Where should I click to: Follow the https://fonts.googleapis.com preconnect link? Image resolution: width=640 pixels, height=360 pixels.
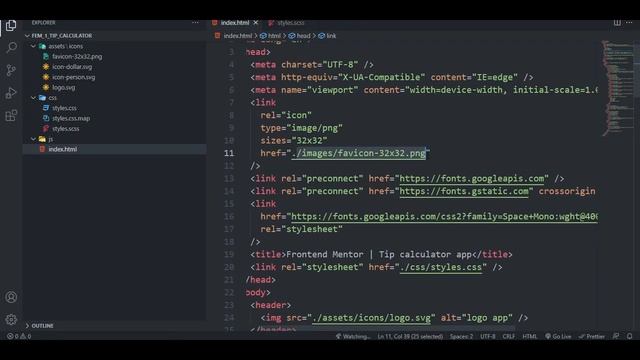click(x=471, y=178)
